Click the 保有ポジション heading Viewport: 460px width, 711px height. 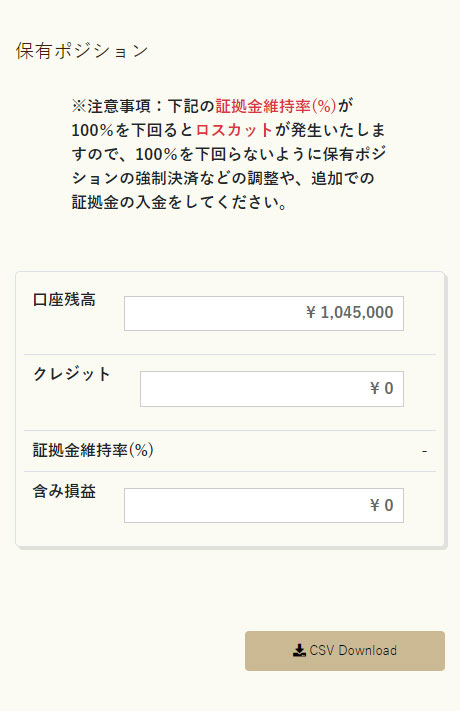(x=82, y=50)
